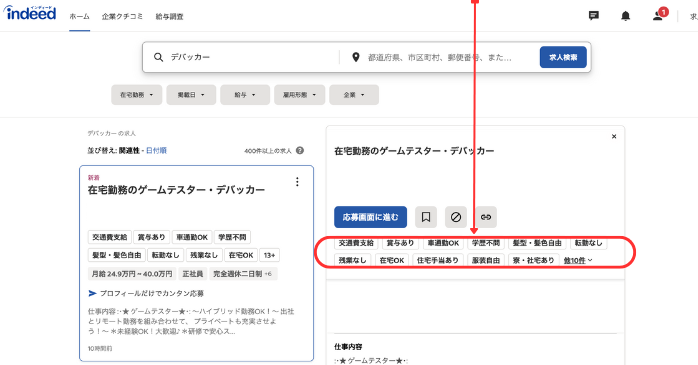Viewport: 698px width, 365px height.
Task: Click the 完全週休二日制 tag
Action: (x=243, y=274)
